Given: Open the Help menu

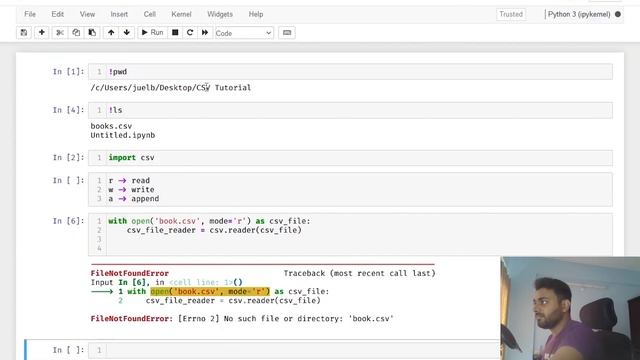Looking at the screenshot, I should [x=256, y=14].
